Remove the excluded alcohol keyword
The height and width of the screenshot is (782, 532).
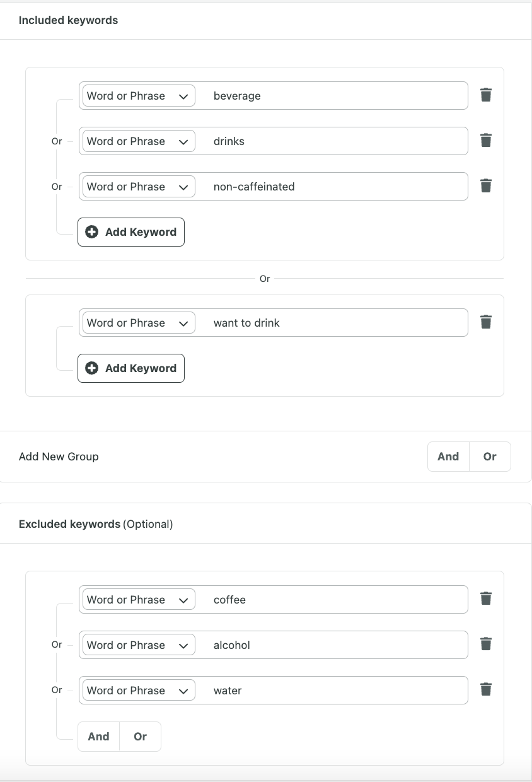pyautogui.click(x=486, y=644)
